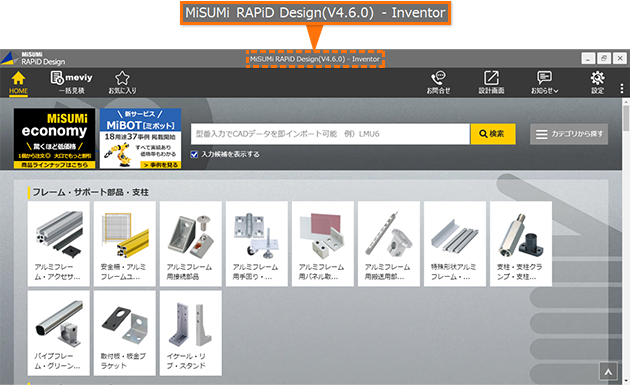
Task: Toggle 入力候補を表示する checkbox
Action: tap(194, 154)
